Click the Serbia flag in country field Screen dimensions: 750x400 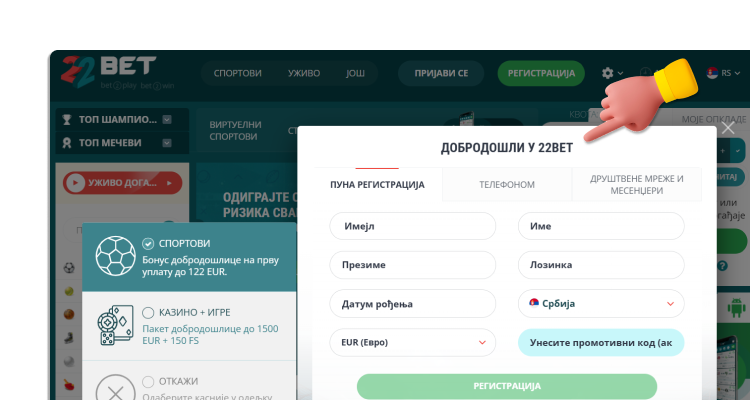(534, 302)
